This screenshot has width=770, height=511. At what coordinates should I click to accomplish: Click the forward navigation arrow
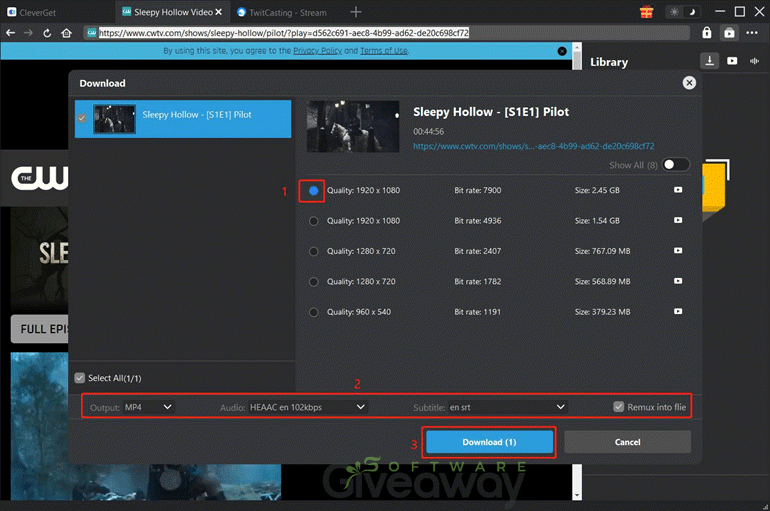(x=28, y=33)
